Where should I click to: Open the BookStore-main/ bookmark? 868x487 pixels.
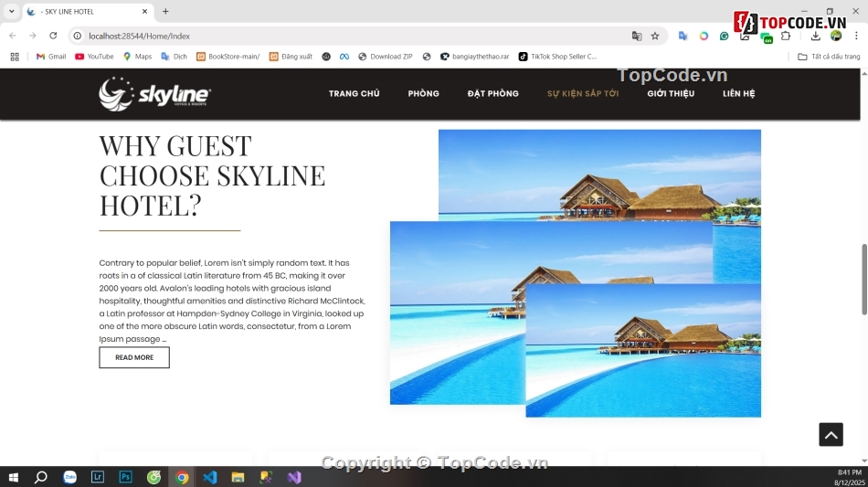(228, 57)
